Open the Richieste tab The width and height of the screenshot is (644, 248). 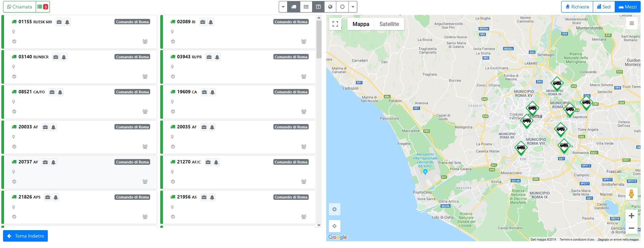coord(577,7)
